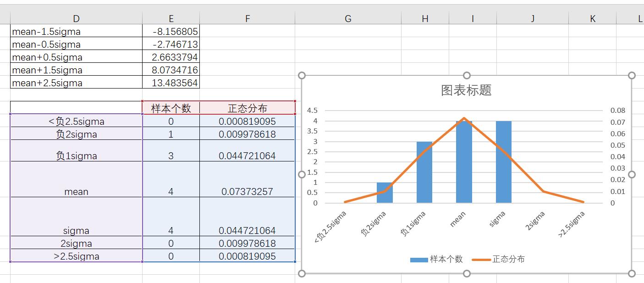
Task: Select column header D
Action: (76, 18)
